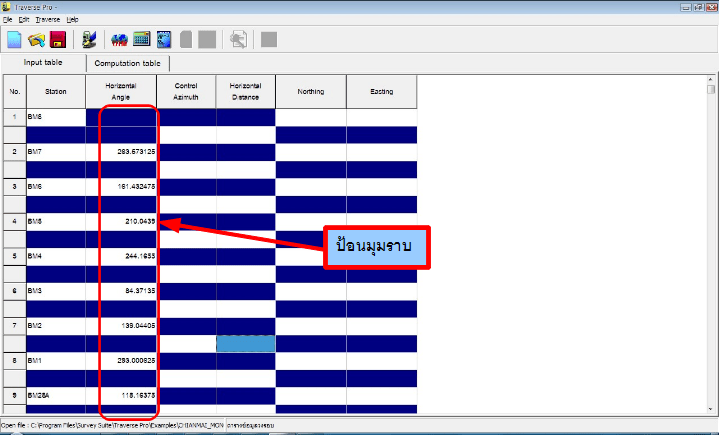Click the Easting column header
The height and width of the screenshot is (435, 719).
click(x=382, y=92)
